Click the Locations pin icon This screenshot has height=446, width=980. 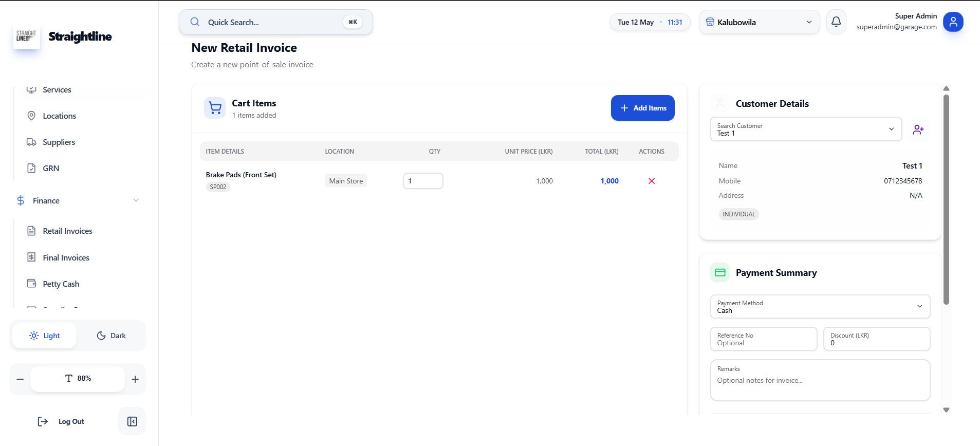(x=31, y=116)
